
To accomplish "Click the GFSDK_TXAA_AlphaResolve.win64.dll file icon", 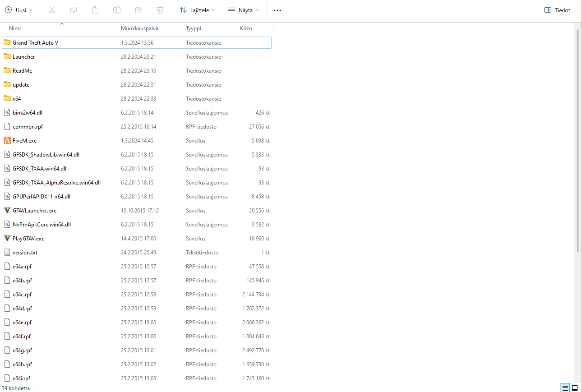I will tap(7, 182).
